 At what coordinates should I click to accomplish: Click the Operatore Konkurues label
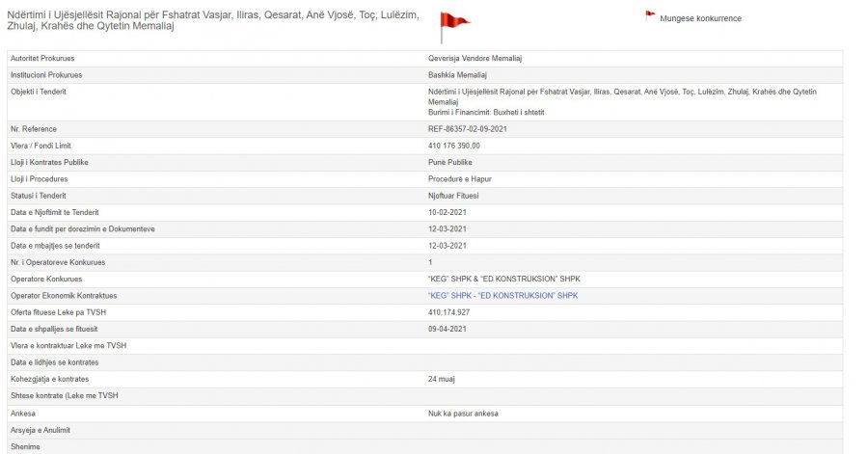tap(46, 280)
